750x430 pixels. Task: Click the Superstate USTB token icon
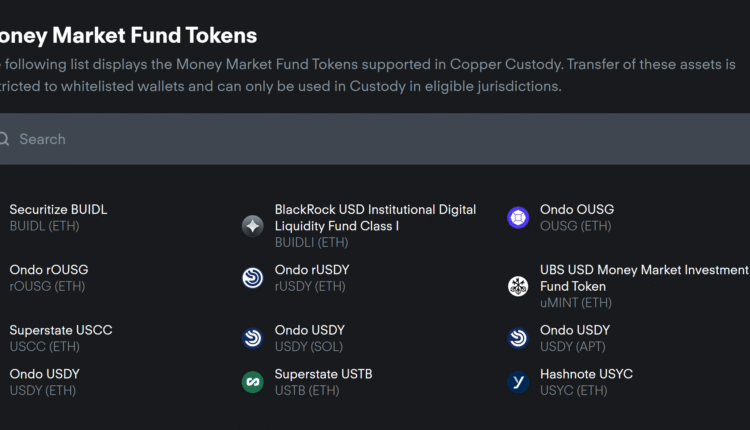[x=253, y=382]
